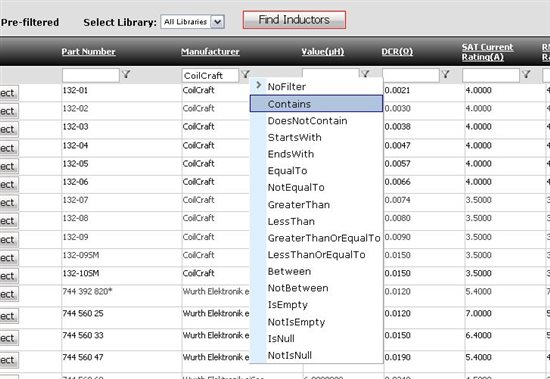Sort by SAT Current Rating(A) header
Screen dimensions: 550x379
point(487,52)
